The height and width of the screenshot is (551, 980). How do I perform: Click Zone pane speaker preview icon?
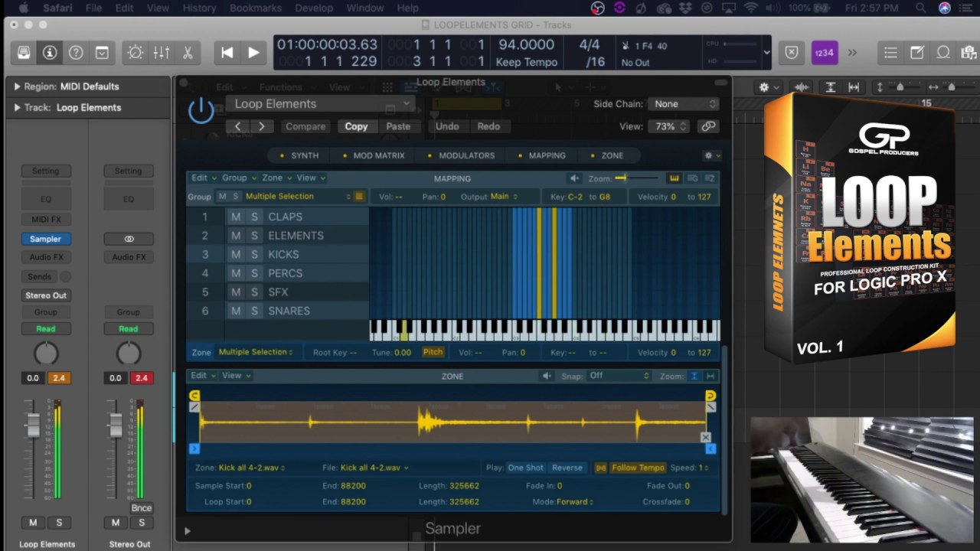coord(547,376)
